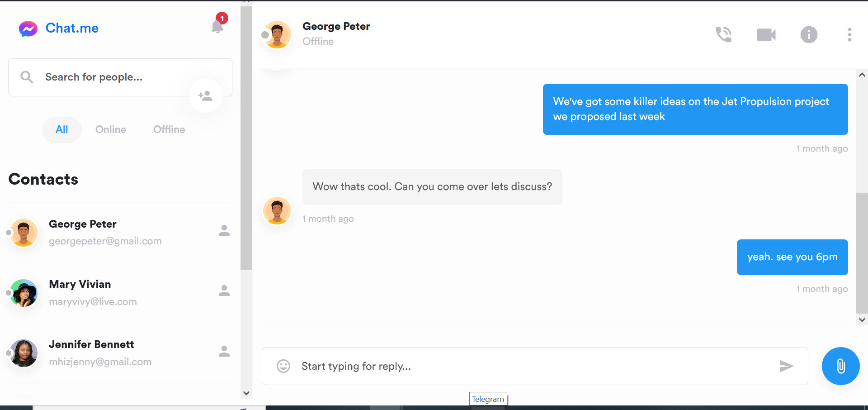The height and width of the screenshot is (410, 868).
Task: Add a new contact
Action: [x=205, y=95]
